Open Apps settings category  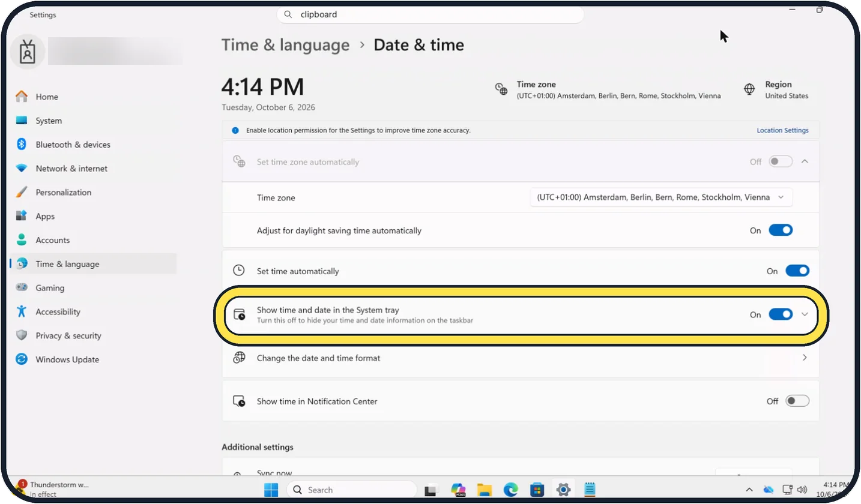click(93, 217)
